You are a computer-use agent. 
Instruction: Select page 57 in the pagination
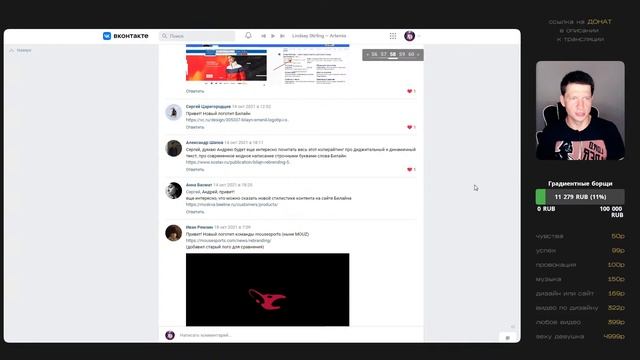383,54
